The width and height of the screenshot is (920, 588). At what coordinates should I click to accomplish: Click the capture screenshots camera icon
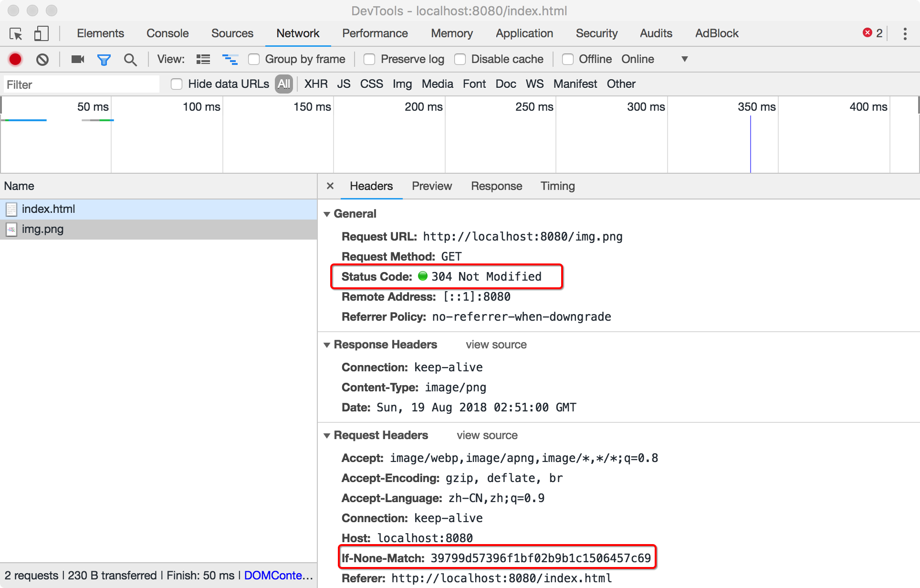pos(77,59)
